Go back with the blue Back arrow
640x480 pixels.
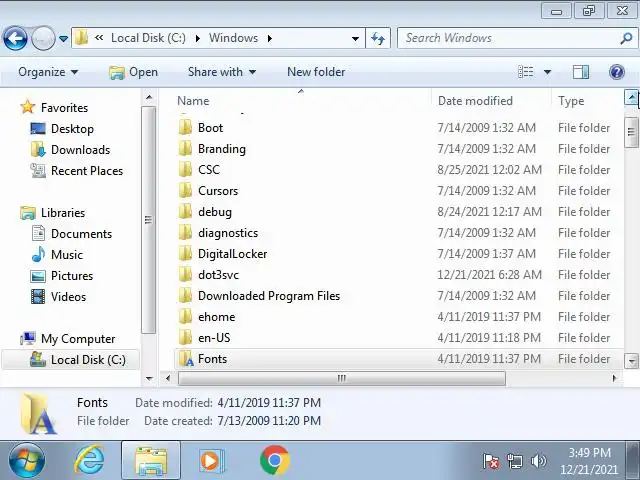(x=16, y=38)
